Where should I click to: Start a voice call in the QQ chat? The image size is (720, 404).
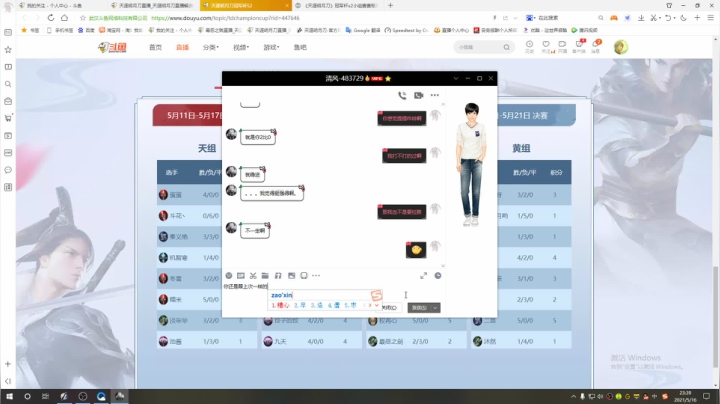pyautogui.click(x=402, y=95)
